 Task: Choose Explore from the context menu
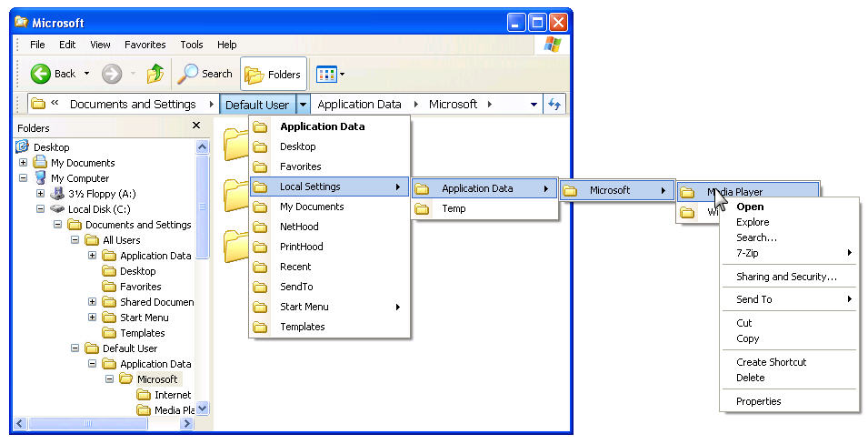pyautogui.click(x=789, y=222)
